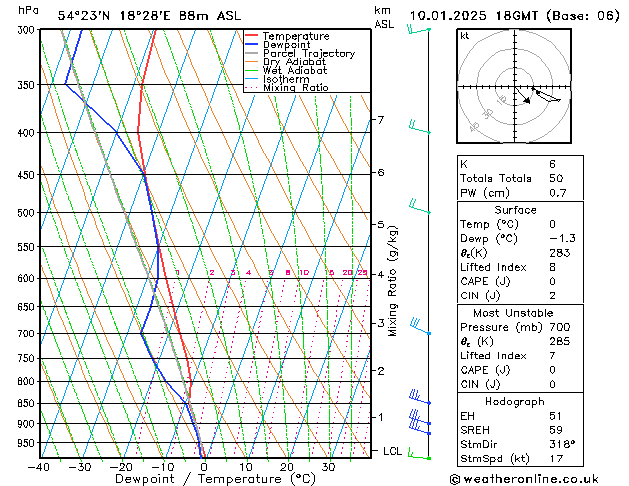The height and width of the screenshot is (486, 629).
Task: Click the 'Dewpoint / Temperature (°C)' axis title
Action: pos(215,479)
